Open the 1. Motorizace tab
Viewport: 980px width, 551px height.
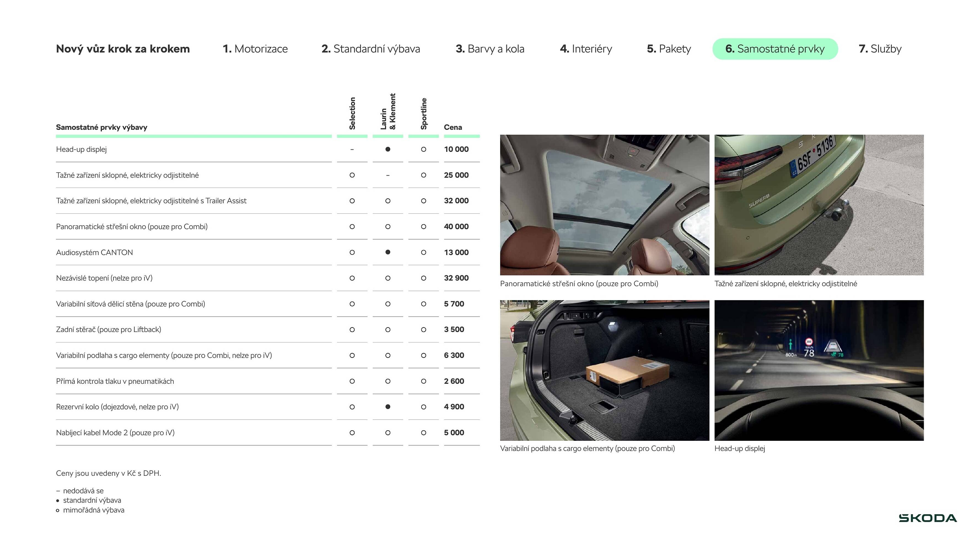point(255,49)
